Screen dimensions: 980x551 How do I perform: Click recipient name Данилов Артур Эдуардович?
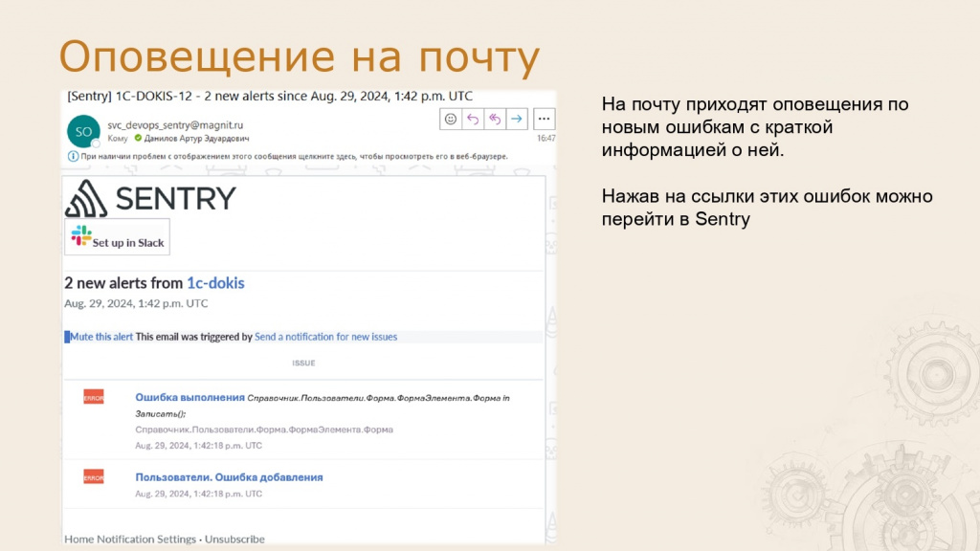[196, 139]
